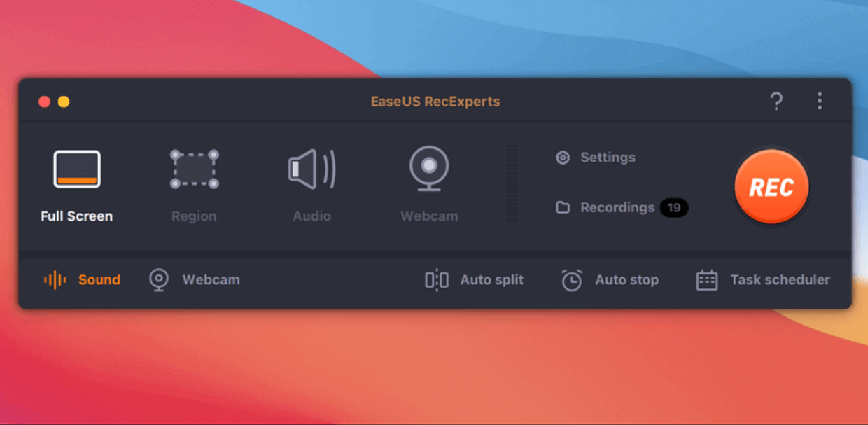Click the Auto split label
868x425 pixels.
click(492, 280)
